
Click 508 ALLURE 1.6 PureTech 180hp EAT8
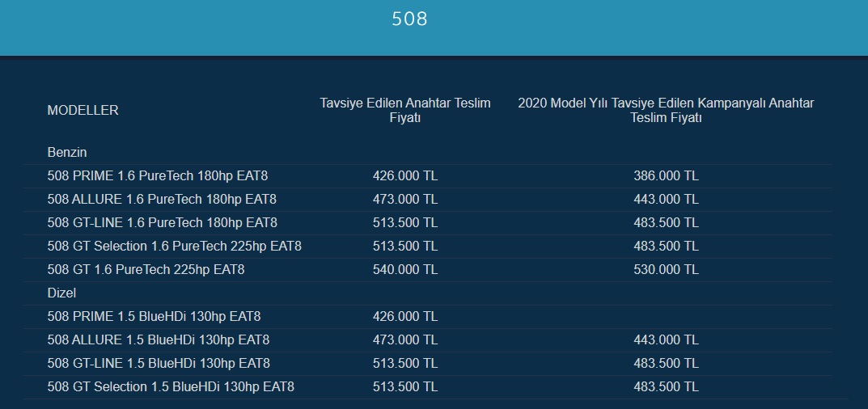pyautogui.click(x=163, y=199)
